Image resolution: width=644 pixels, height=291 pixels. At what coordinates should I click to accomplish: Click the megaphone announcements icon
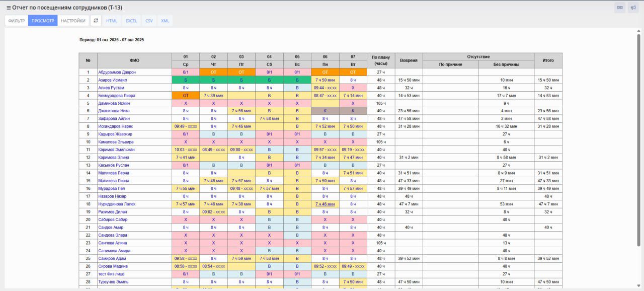click(633, 8)
